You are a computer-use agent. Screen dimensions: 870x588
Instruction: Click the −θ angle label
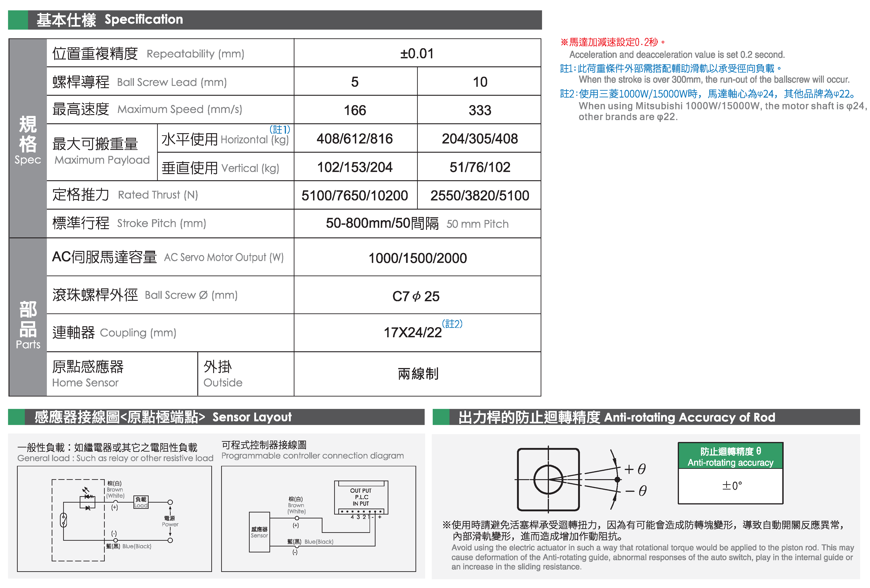636,491
